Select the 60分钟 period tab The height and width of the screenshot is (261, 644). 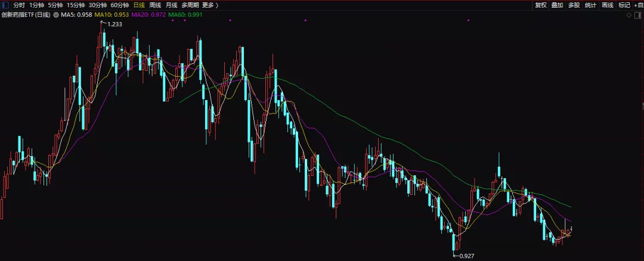(x=119, y=5)
